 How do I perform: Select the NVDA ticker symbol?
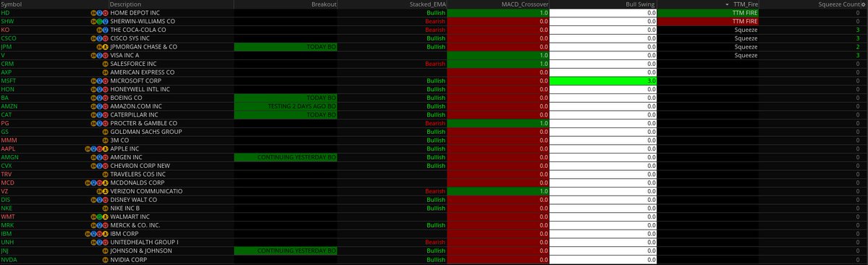pyautogui.click(x=8, y=259)
